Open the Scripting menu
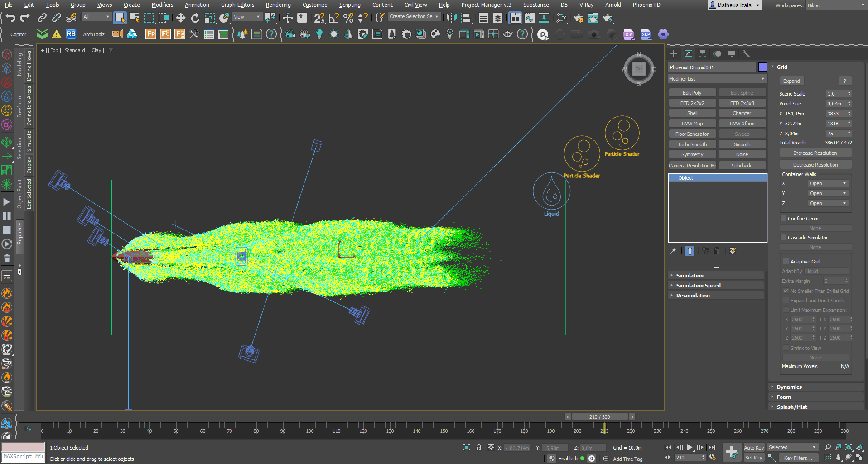 [x=350, y=5]
